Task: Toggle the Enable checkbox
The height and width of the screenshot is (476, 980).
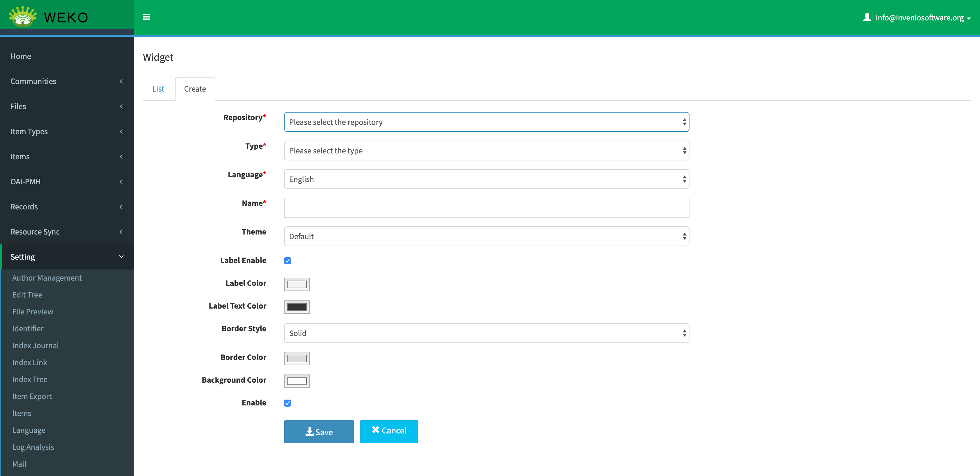Action: (288, 403)
